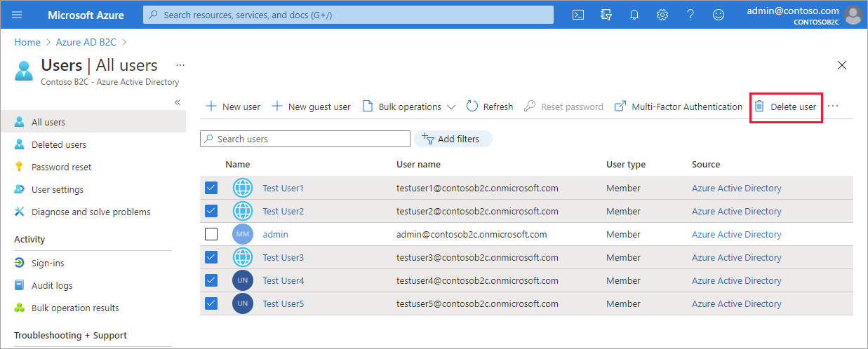Open Cloud Shell from the top bar

[578, 15]
